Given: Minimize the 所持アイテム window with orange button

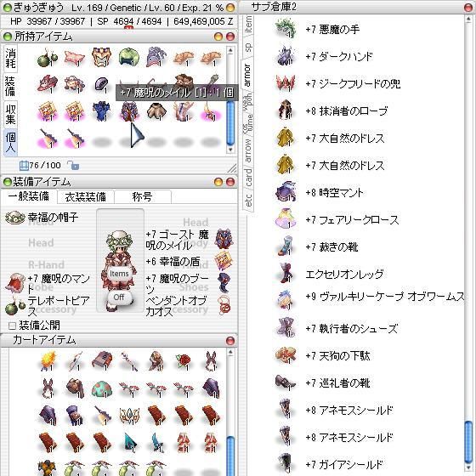Looking at the screenshot, I should (218, 37).
